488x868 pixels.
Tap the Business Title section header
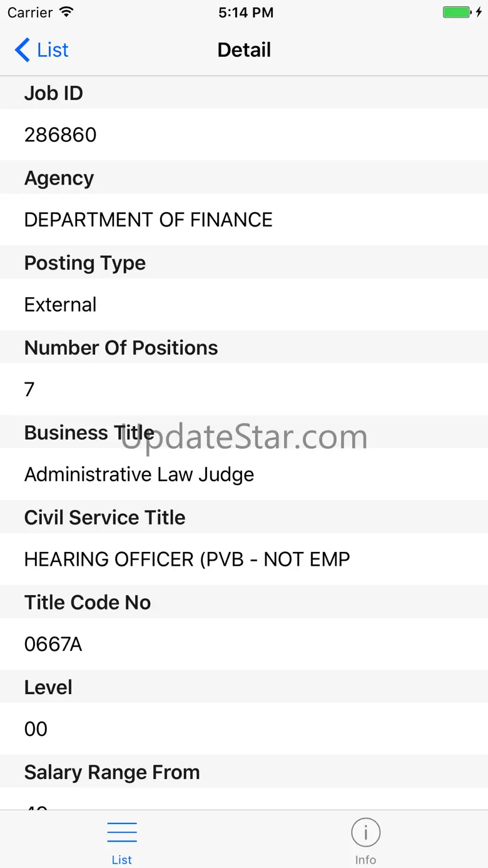(x=89, y=432)
